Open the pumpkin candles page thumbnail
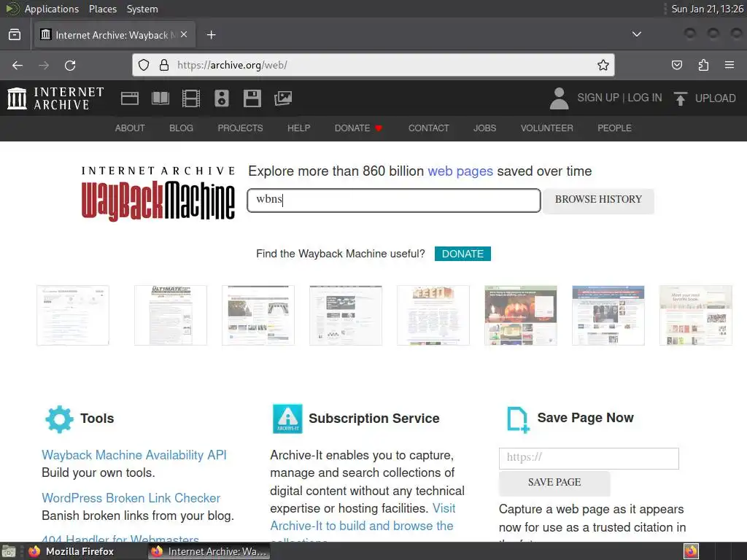This screenshot has width=747, height=560. [521, 315]
